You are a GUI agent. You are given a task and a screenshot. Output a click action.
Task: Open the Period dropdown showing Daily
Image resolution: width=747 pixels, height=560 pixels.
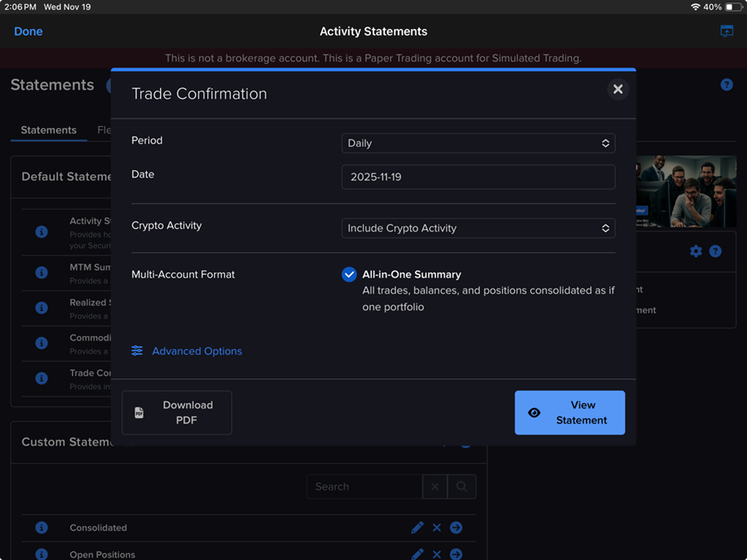point(478,143)
